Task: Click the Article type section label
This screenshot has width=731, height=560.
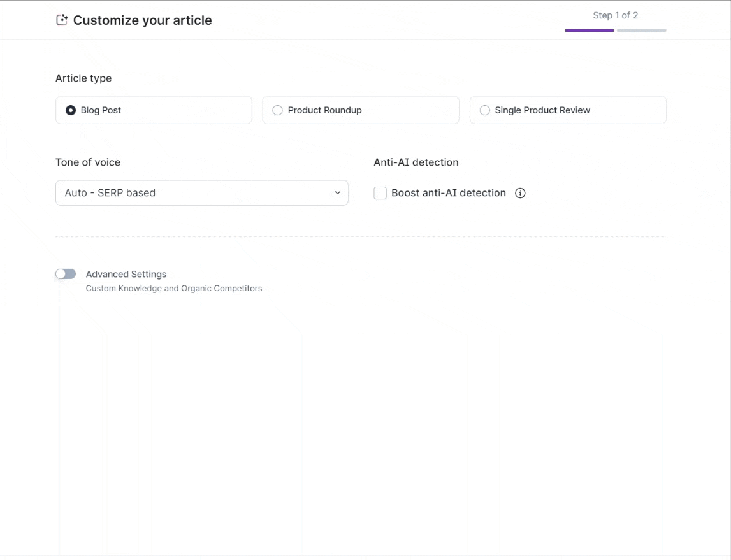Action: (83, 78)
